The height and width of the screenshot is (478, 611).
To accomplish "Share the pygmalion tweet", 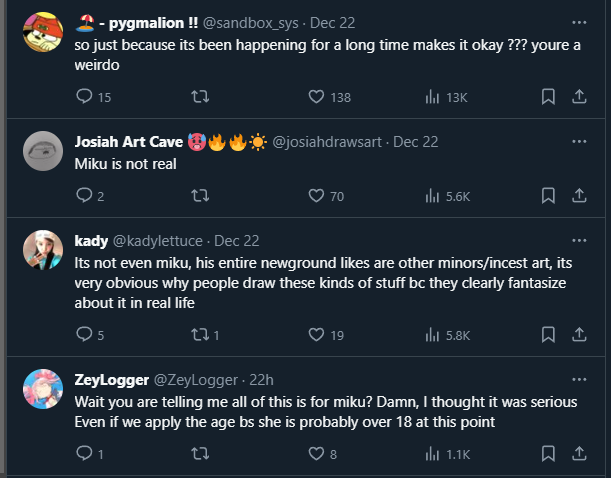I will [579, 97].
